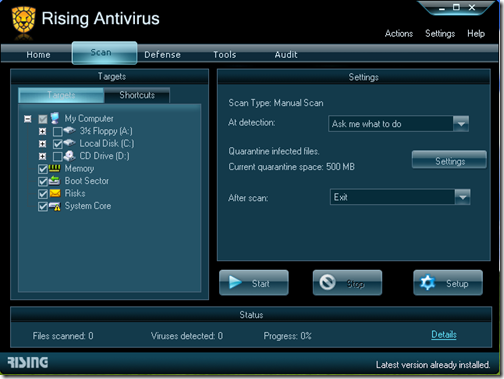Image resolution: width=504 pixels, height=379 pixels.
Task: Open the Audit tab
Action: [286, 55]
